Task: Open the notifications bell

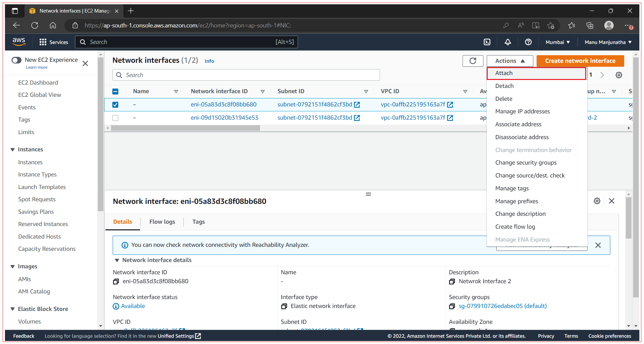Action: pyautogui.click(x=508, y=42)
